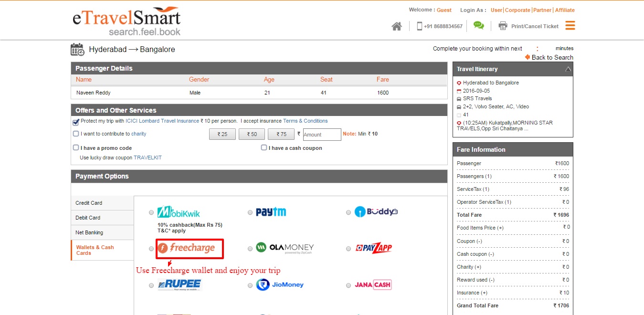Log in as Affiliate
The height and width of the screenshot is (315, 644).
(564, 10)
